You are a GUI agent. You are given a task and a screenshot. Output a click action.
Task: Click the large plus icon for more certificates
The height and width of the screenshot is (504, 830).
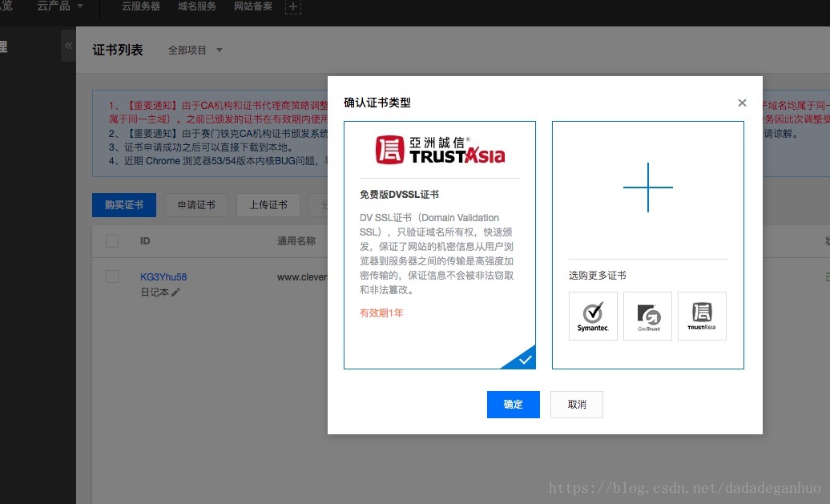point(648,187)
